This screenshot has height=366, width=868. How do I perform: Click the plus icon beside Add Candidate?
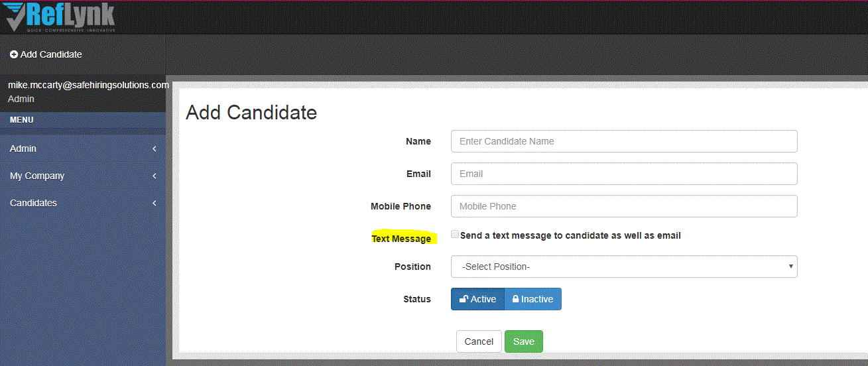[14, 54]
